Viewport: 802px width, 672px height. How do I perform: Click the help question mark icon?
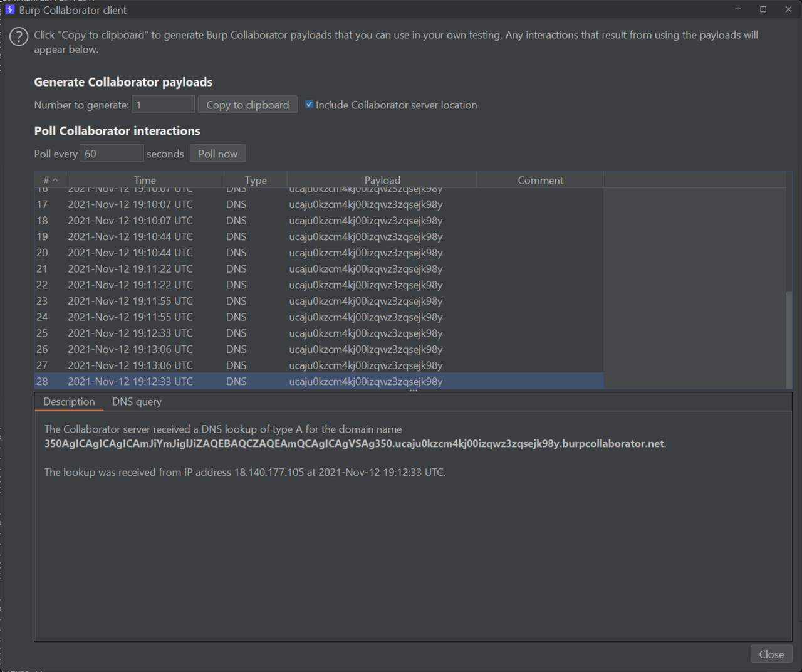coord(19,37)
